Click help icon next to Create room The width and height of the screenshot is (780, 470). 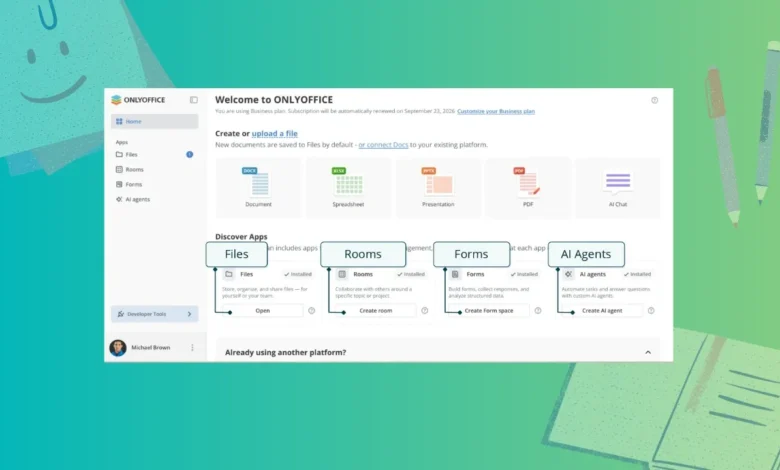point(425,311)
